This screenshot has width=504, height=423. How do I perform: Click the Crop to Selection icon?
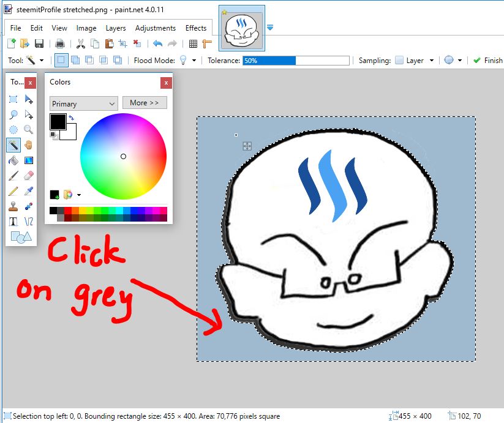click(123, 43)
